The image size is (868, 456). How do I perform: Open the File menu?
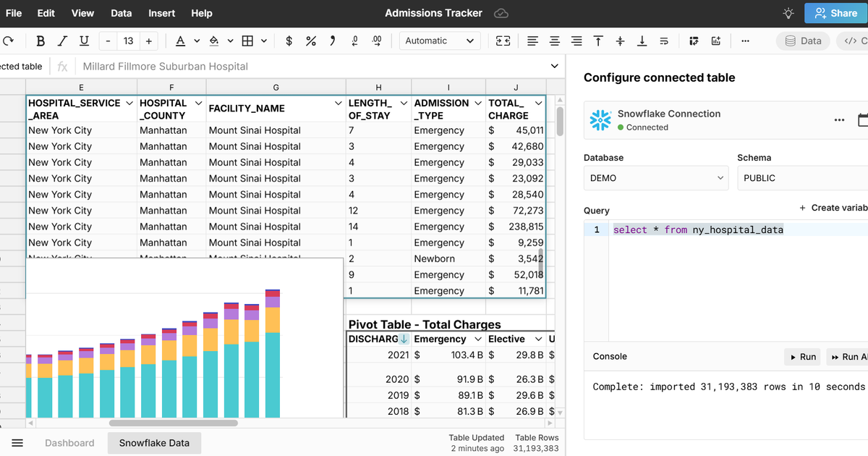click(14, 13)
